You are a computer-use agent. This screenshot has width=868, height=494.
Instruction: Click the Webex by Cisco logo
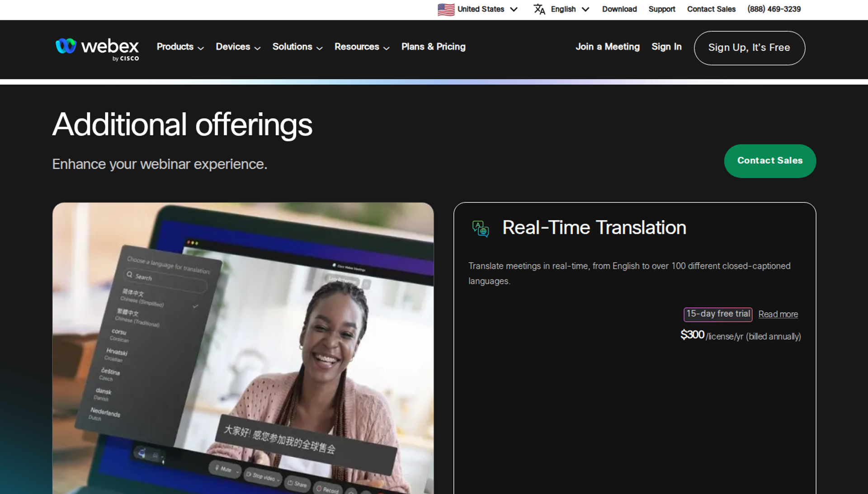tap(97, 49)
